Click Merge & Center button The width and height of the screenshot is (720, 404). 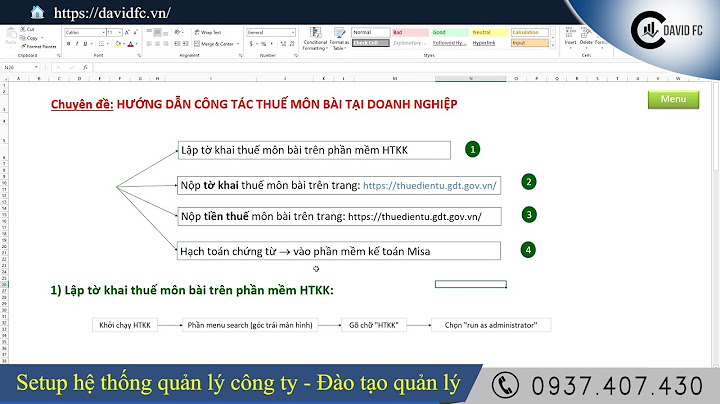(214, 44)
